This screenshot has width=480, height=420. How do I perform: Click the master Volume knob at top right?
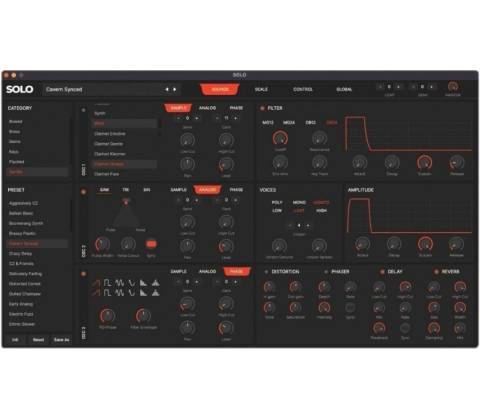(x=453, y=87)
